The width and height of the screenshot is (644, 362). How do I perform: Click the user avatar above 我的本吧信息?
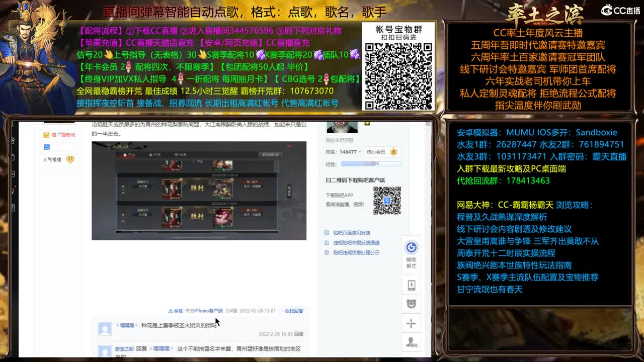[x=342, y=127]
